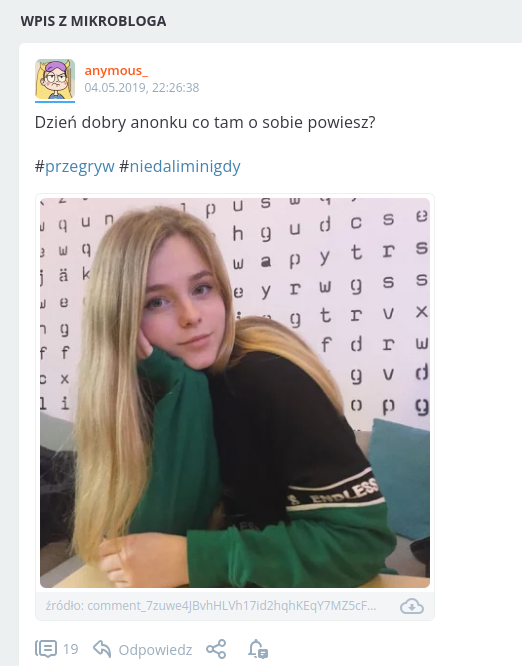Open comments via speech bubble icon
The width and height of the screenshot is (522, 666).
click(x=45, y=649)
